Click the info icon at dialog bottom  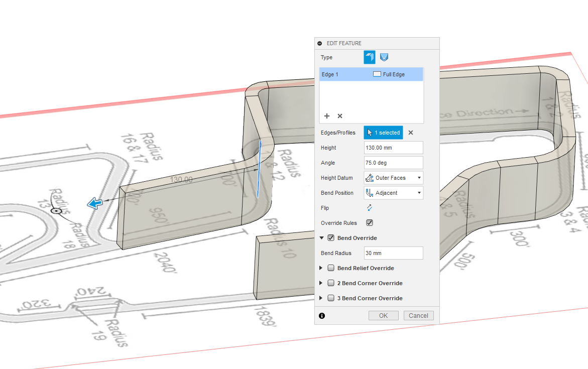pos(322,315)
